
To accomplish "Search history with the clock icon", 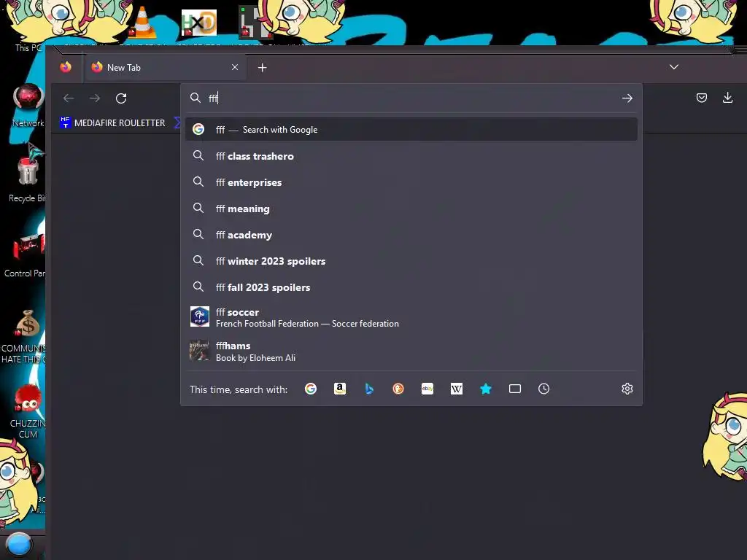I will point(543,389).
